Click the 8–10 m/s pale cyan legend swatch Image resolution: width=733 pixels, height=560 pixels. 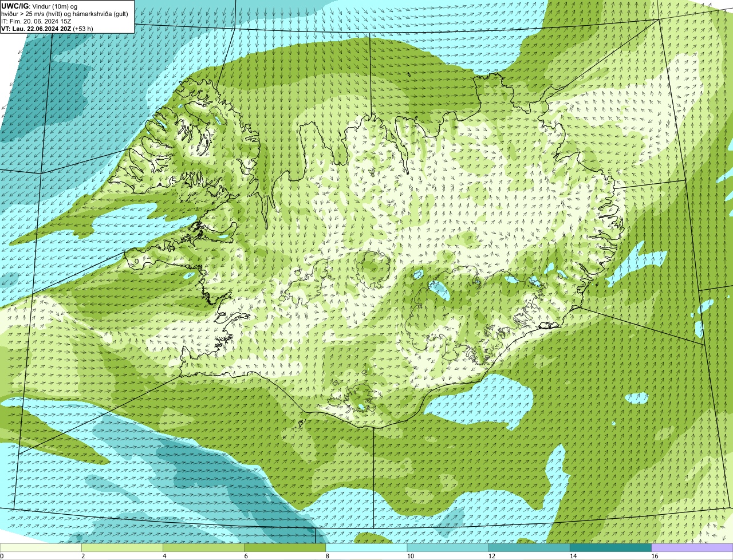point(366,547)
